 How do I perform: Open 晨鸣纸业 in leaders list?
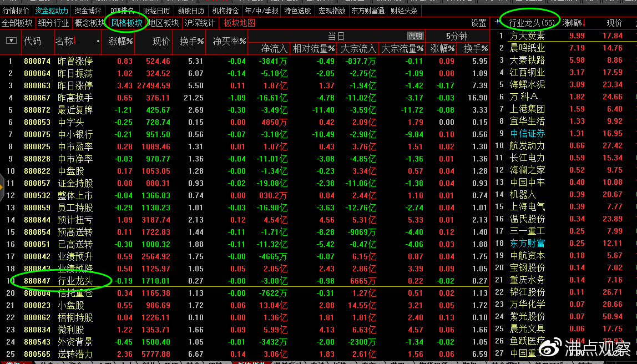pyautogui.click(x=527, y=48)
